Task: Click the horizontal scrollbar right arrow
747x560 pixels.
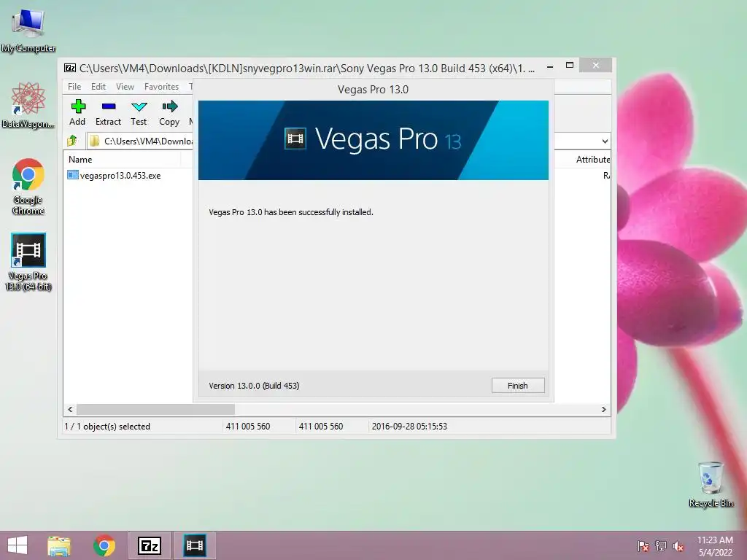Action: click(603, 410)
